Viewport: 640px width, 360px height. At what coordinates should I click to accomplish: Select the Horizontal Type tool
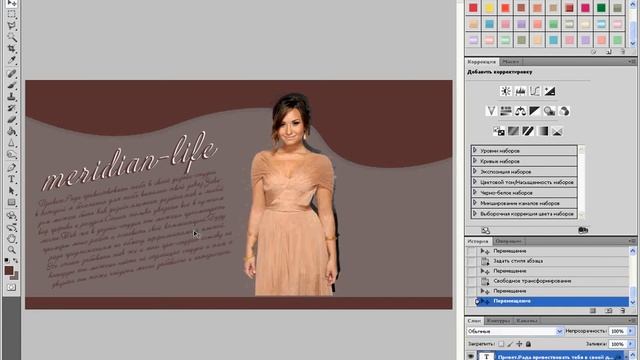tap(11, 179)
